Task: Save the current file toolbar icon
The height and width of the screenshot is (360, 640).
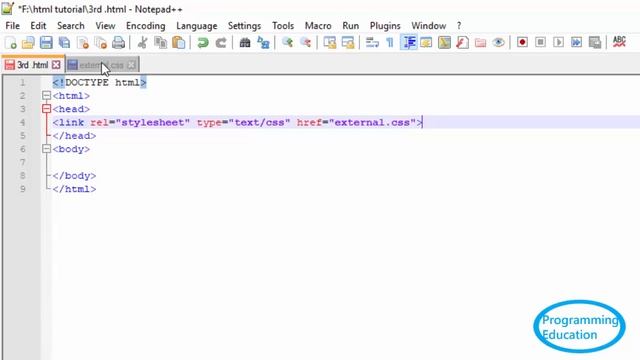Action: tap(46, 42)
